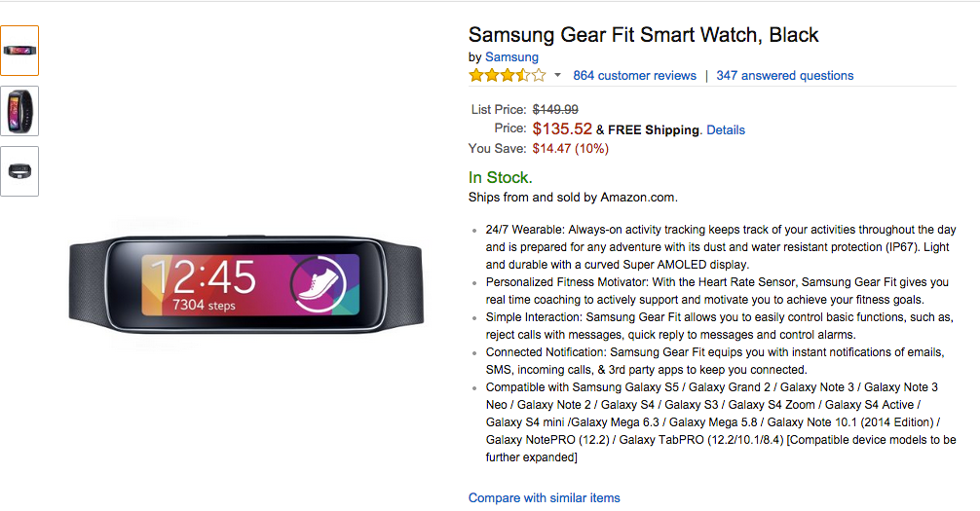This screenshot has width=980, height=511.
Task: Open the Samsung brand link
Action: (x=511, y=57)
